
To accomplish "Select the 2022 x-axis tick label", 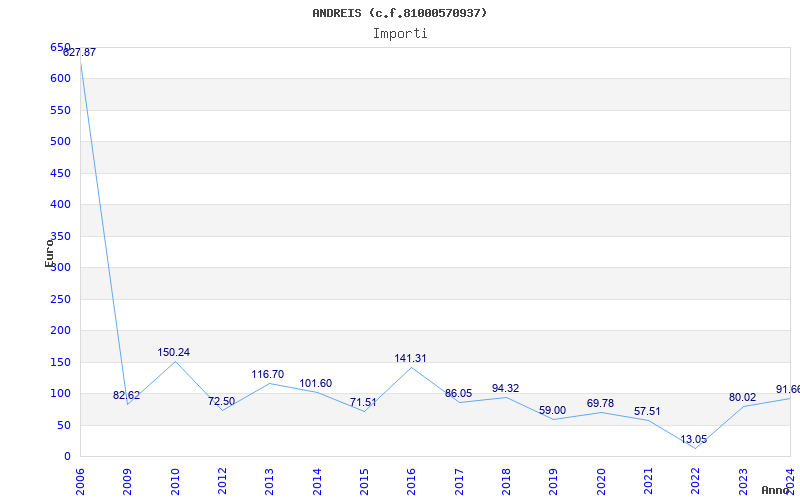I will pyautogui.click(x=696, y=477).
